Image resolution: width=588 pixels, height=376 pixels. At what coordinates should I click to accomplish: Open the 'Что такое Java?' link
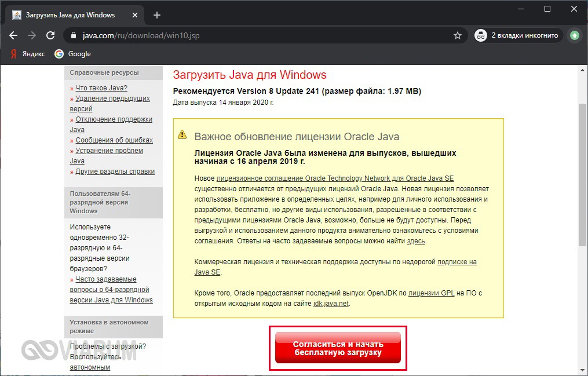101,88
